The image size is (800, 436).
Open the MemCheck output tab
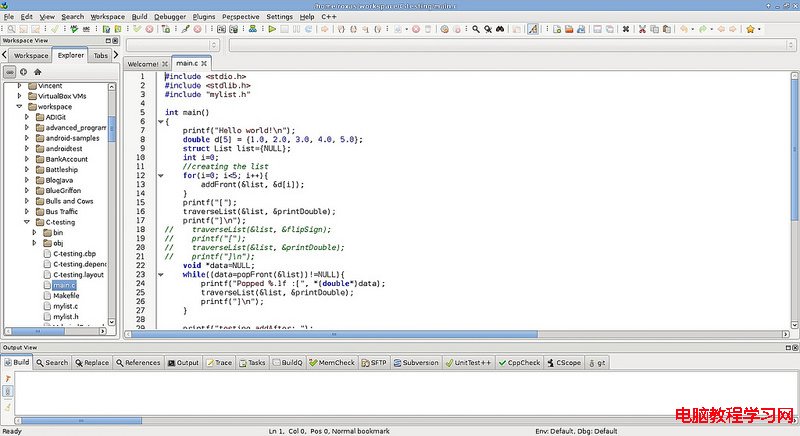(x=332, y=363)
